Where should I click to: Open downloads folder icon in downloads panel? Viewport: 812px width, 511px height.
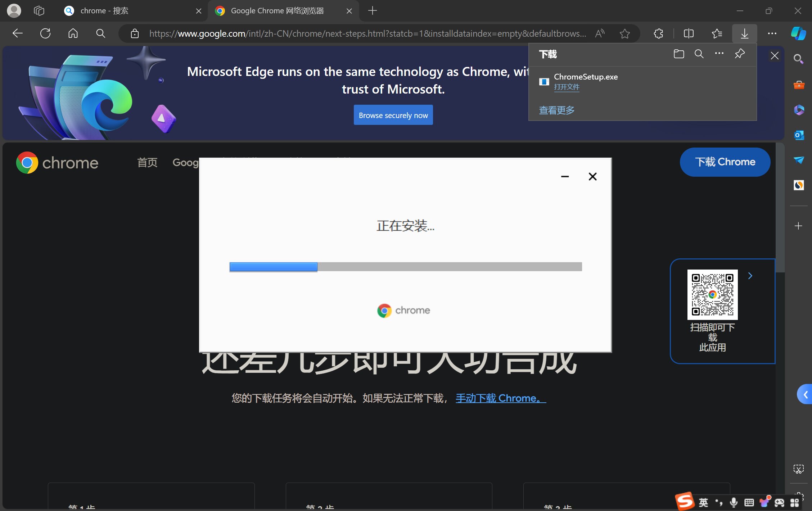678,54
